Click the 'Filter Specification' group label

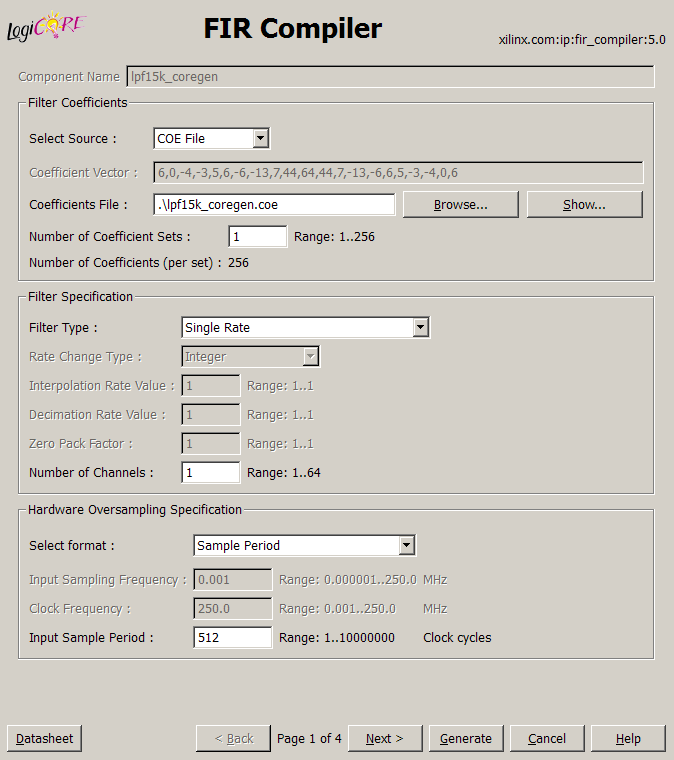[80, 297]
